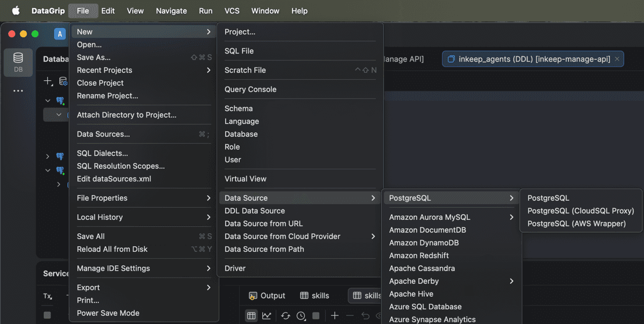Screen dimensions: 644x324
Task: Click the stop square icon in results toolbar
Action: 316,315
